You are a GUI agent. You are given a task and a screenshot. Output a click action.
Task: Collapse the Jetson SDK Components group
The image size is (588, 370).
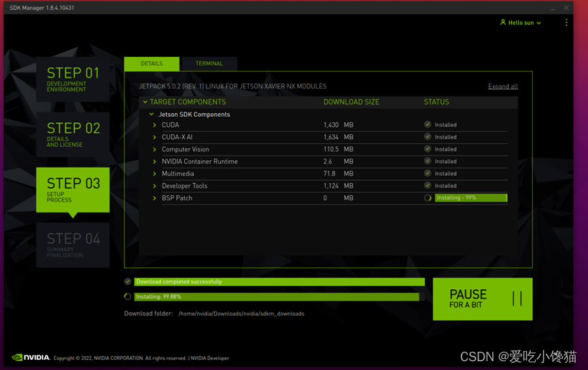pos(152,114)
